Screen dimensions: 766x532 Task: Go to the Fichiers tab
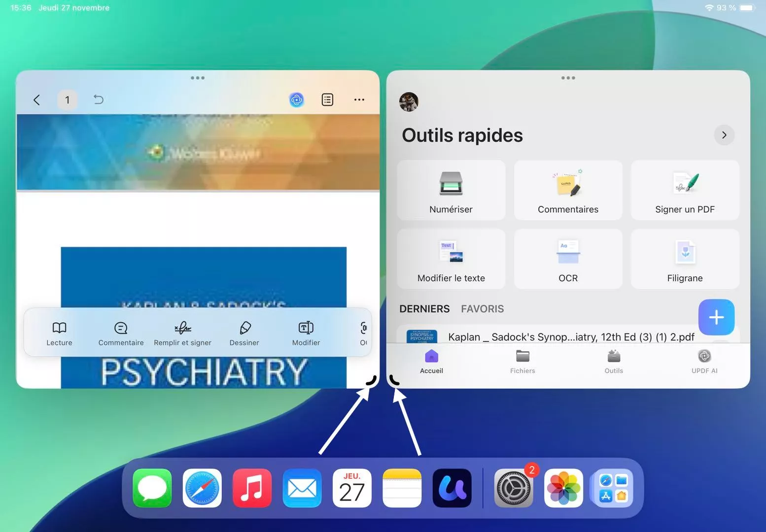click(522, 362)
